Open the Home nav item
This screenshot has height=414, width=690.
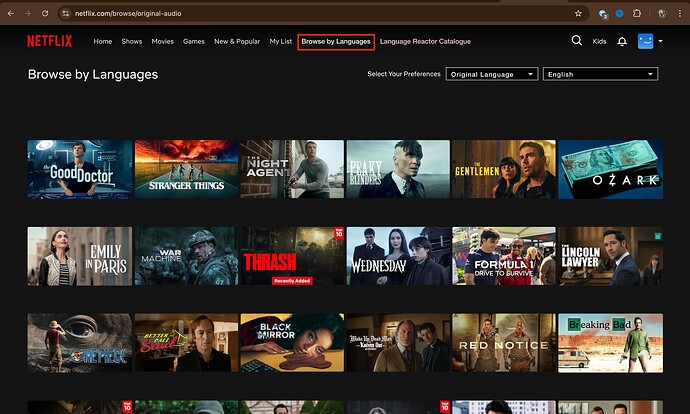point(103,41)
